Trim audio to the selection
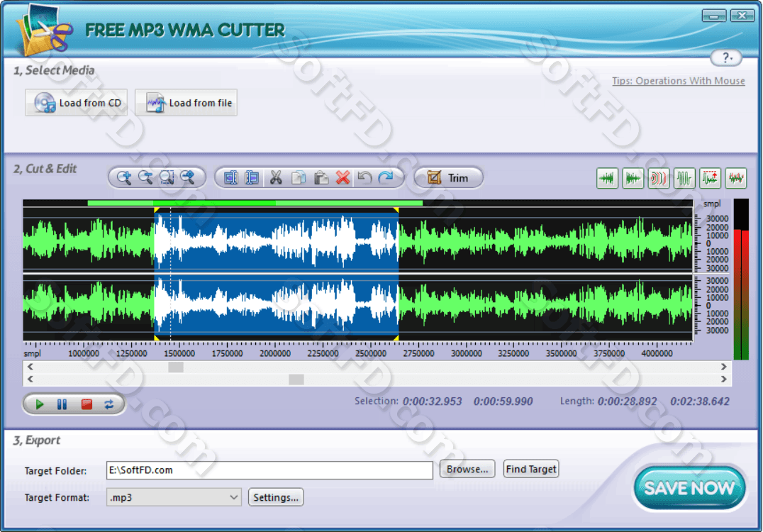The width and height of the screenshot is (763, 532). click(x=448, y=177)
